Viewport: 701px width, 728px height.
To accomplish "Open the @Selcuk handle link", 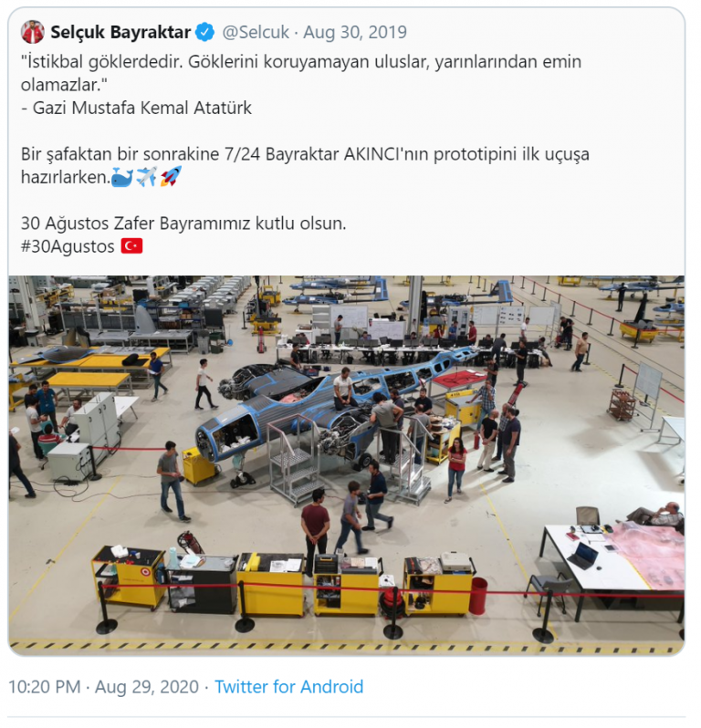I will pyautogui.click(x=256, y=33).
